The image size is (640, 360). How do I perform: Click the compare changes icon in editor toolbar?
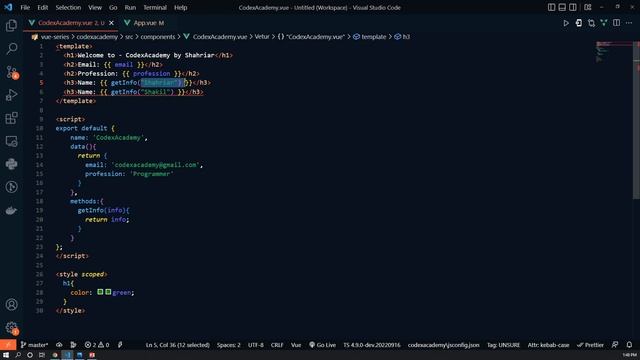591,23
